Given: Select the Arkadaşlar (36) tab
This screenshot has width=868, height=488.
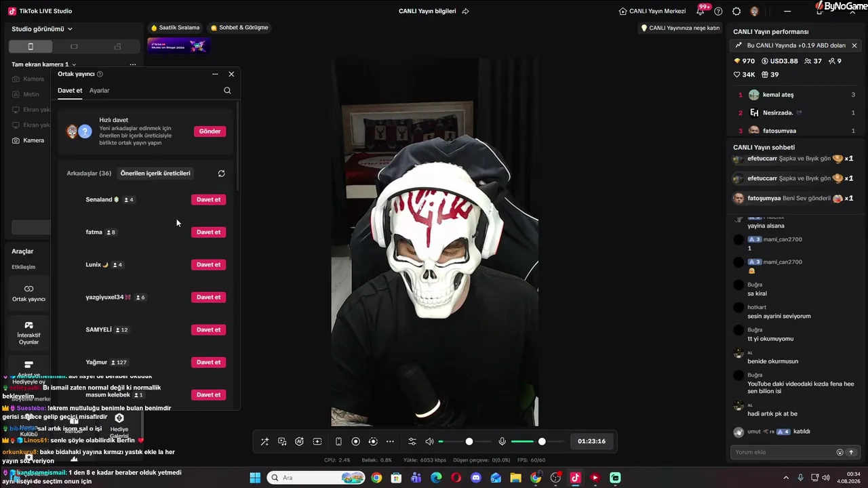Looking at the screenshot, I should (89, 174).
